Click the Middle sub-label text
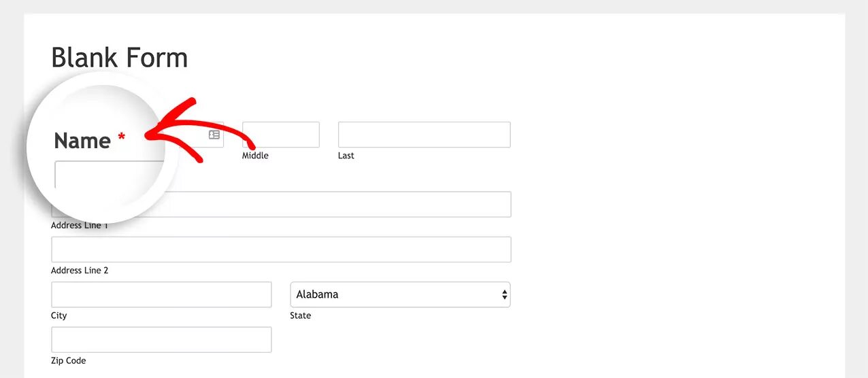The image size is (868, 378). click(x=255, y=156)
